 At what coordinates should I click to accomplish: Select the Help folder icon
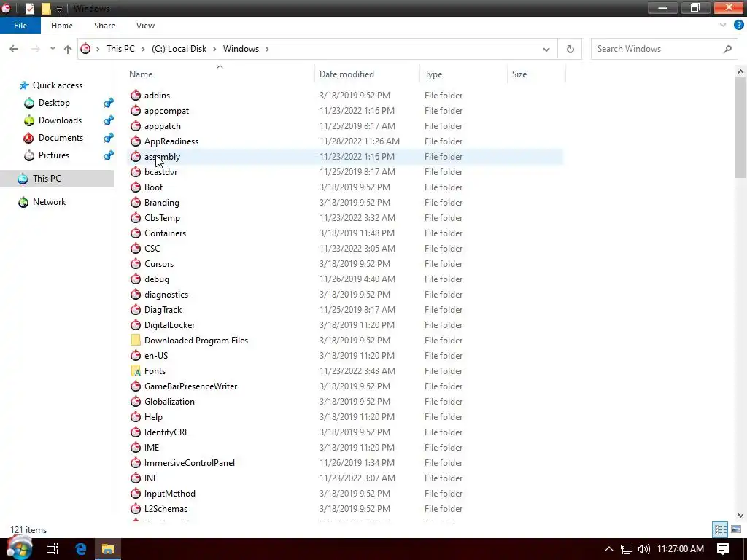pos(136,416)
